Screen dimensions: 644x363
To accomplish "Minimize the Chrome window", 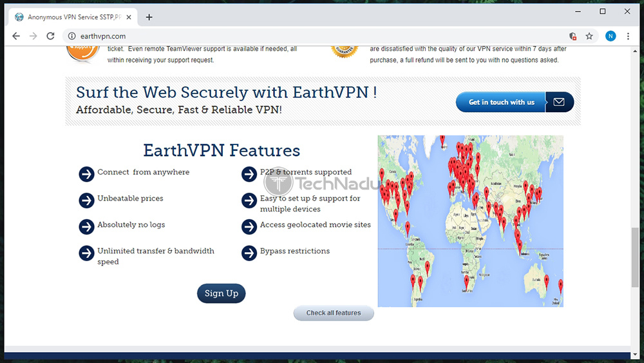I will [x=578, y=12].
